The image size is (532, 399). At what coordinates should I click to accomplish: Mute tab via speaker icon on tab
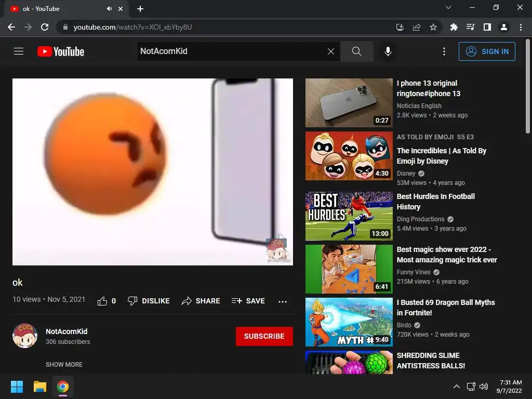(x=109, y=9)
